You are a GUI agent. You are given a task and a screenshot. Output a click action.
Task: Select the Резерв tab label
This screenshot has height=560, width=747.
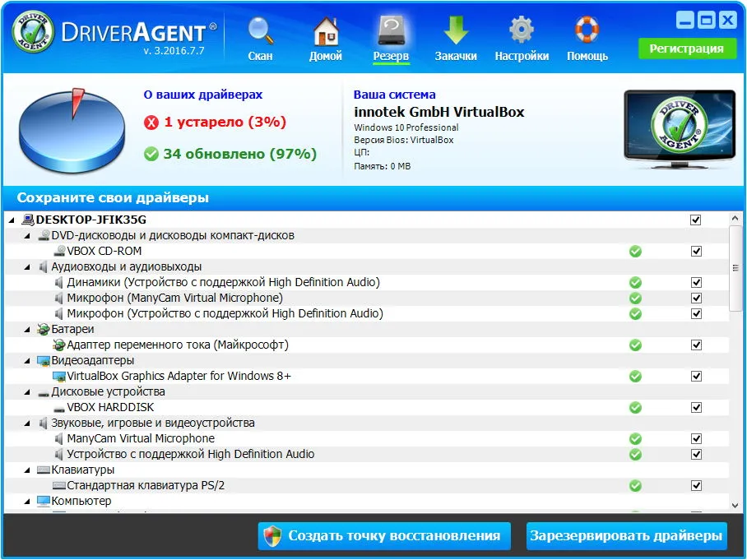[x=391, y=56]
